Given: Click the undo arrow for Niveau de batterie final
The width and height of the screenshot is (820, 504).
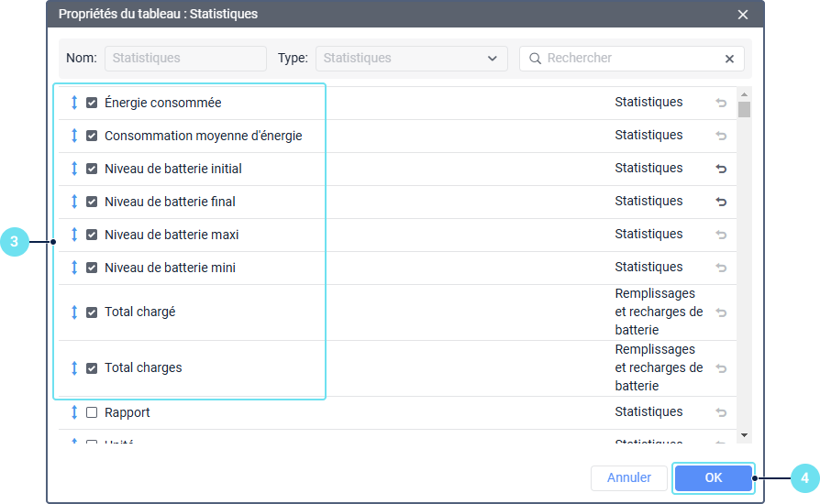Looking at the screenshot, I should pyautogui.click(x=721, y=202).
